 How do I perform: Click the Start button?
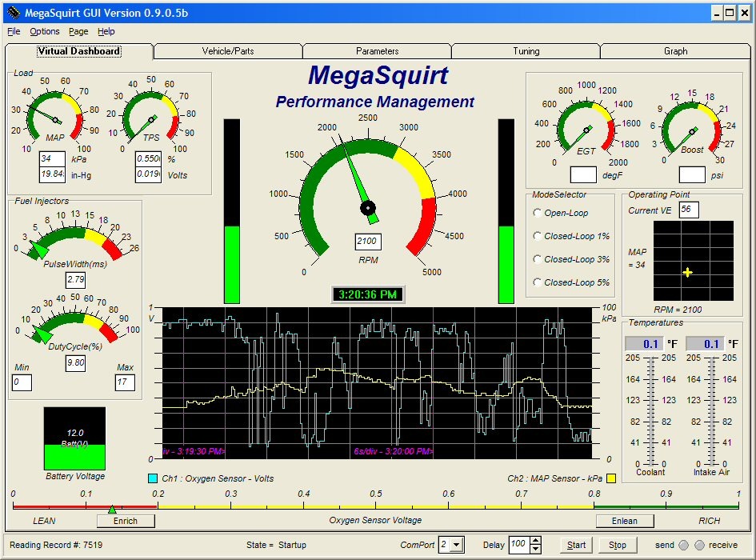[x=576, y=545]
